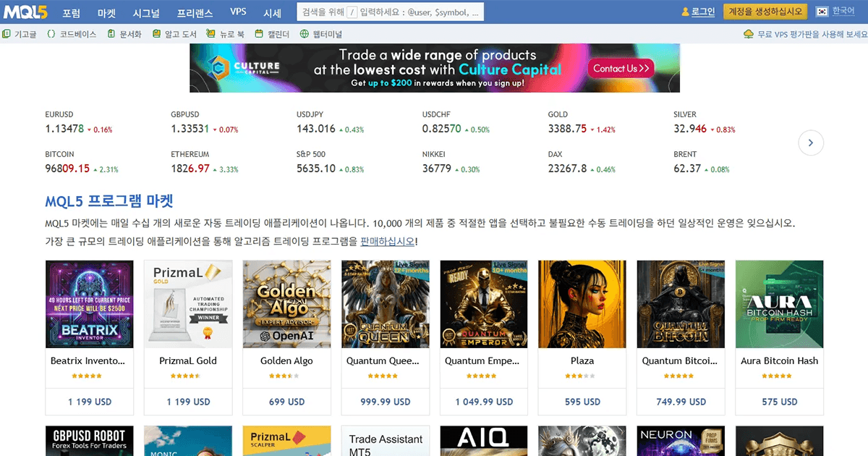Open the 기고글 articles icon link
This screenshot has height=456, width=868.
(x=7, y=34)
